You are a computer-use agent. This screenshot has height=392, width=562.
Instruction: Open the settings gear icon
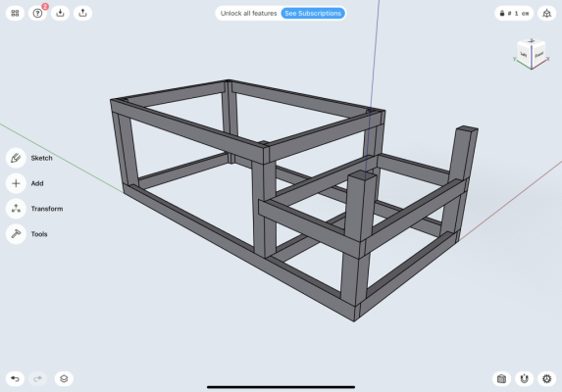point(547,378)
